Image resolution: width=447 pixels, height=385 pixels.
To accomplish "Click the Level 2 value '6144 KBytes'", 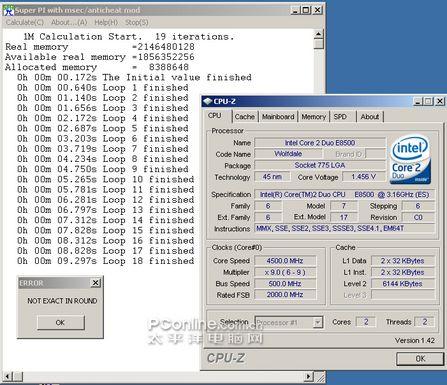I will [403, 284].
